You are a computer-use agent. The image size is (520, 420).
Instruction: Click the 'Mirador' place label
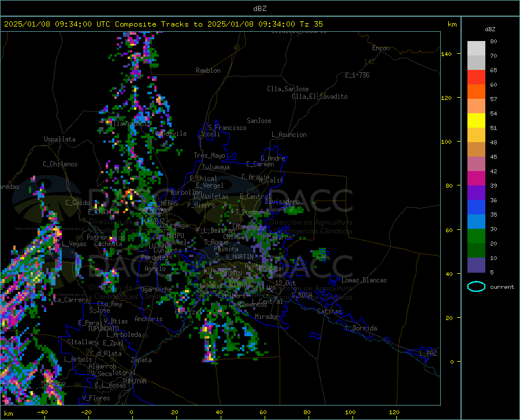point(266,317)
